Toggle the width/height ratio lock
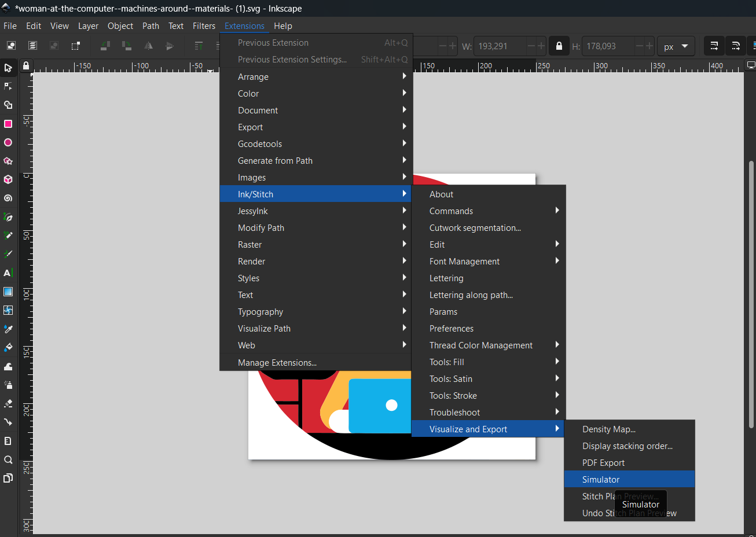This screenshot has height=537, width=756. coord(559,46)
